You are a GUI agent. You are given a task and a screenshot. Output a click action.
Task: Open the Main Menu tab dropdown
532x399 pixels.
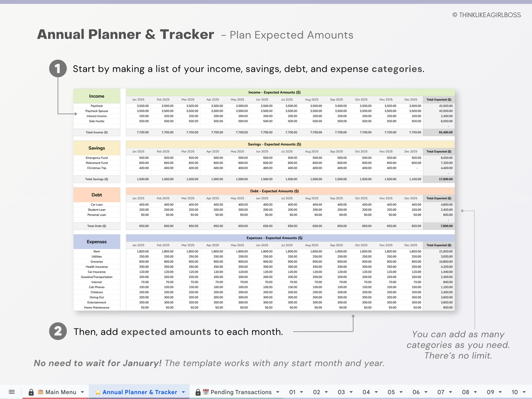[x=82, y=392]
